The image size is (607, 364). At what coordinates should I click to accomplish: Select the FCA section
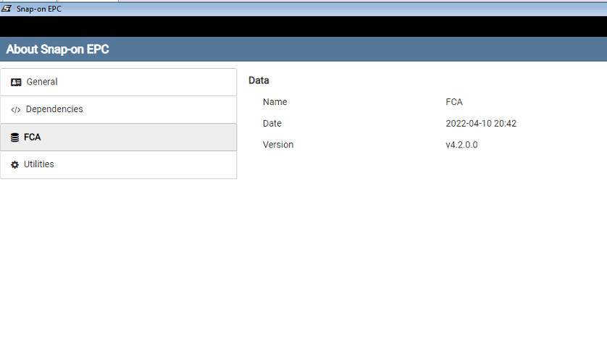tap(119, 137)
